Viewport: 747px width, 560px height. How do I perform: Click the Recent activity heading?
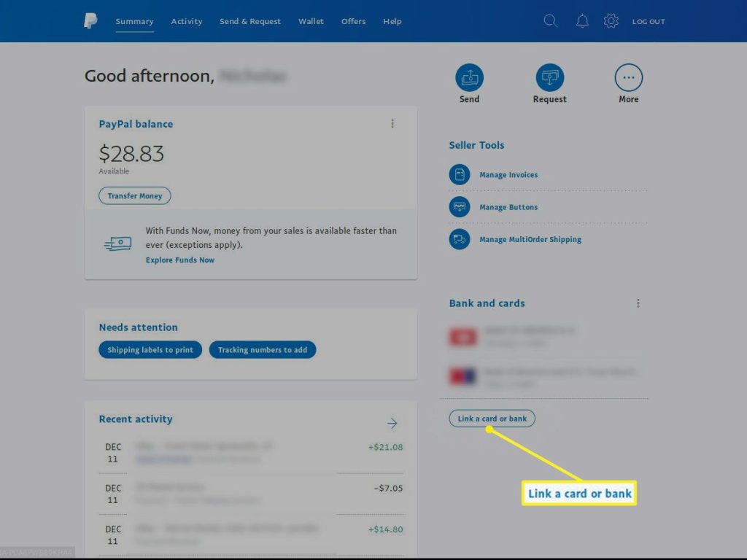click(136, 419)
